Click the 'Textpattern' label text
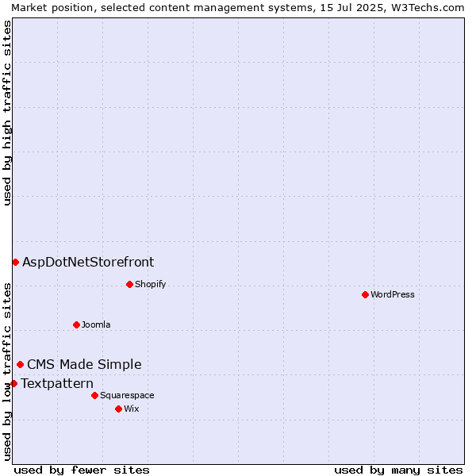 tap(57, 383)
